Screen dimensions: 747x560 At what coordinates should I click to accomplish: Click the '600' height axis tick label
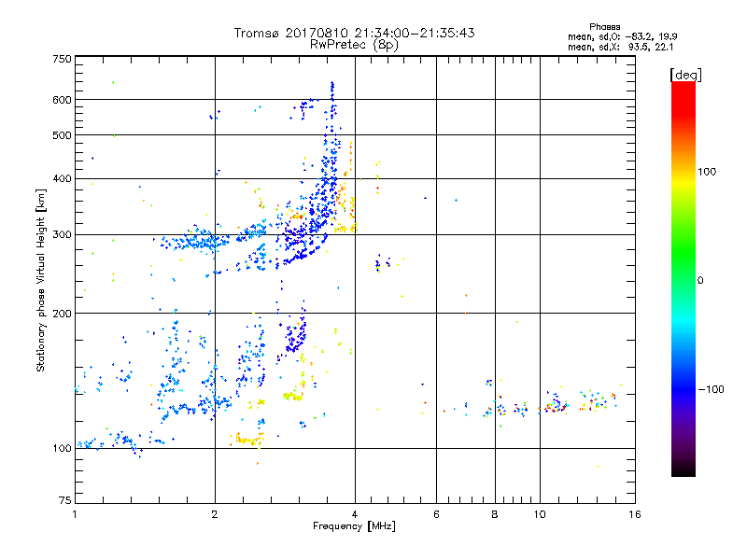click(x=62, y=100)
